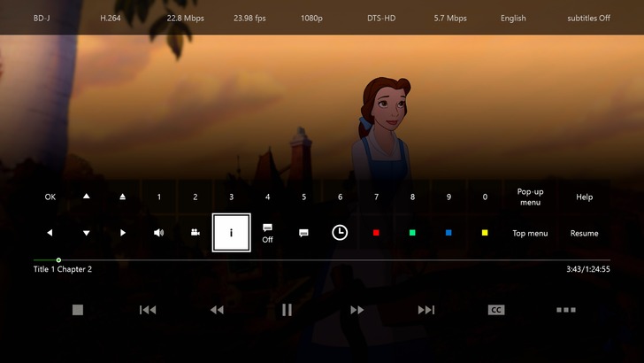
Task: Pause the movie
Action: 287,310
